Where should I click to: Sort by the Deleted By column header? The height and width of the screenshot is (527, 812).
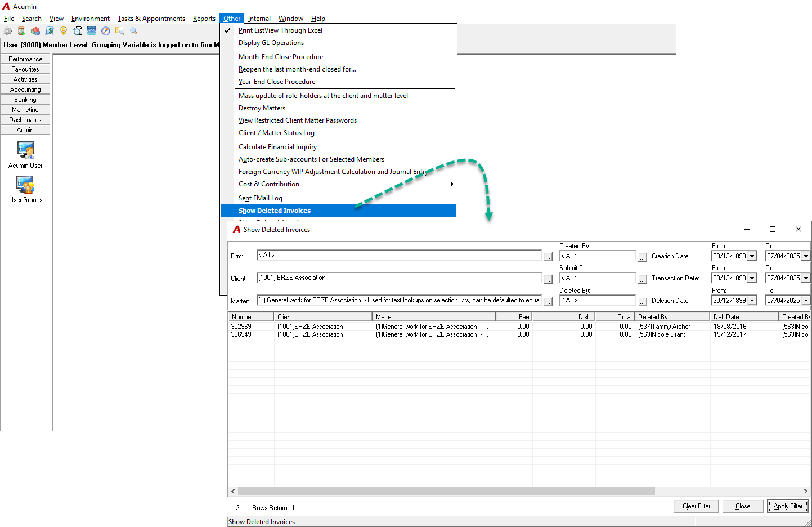[x=672, y=317]
